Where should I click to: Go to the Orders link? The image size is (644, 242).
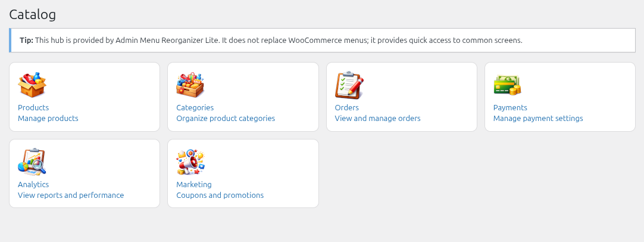click(347, 108)
